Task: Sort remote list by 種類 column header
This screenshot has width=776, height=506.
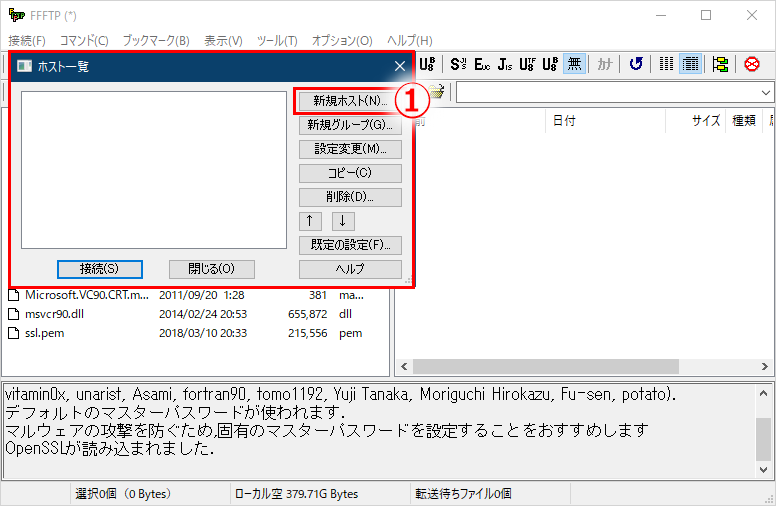Action: click(x=744, y=121)
